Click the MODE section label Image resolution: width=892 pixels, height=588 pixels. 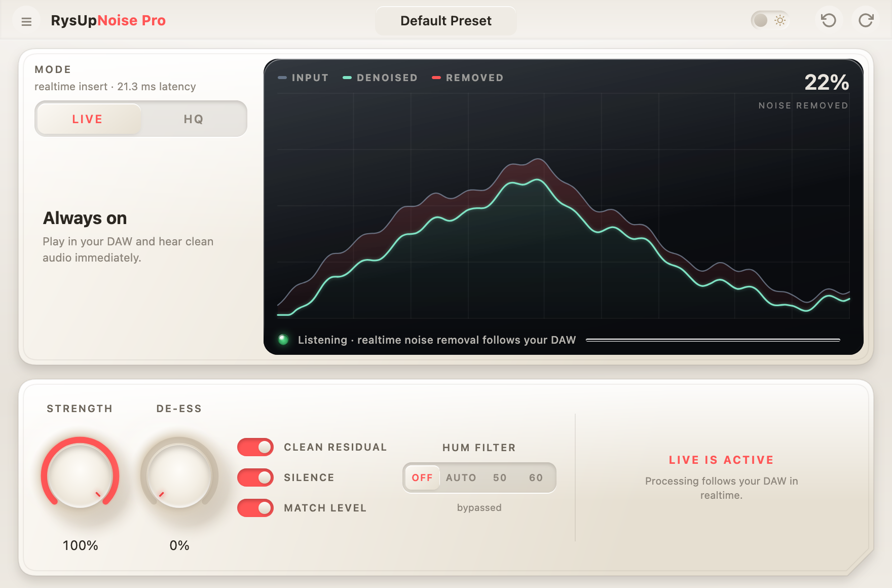coord(53,69)
